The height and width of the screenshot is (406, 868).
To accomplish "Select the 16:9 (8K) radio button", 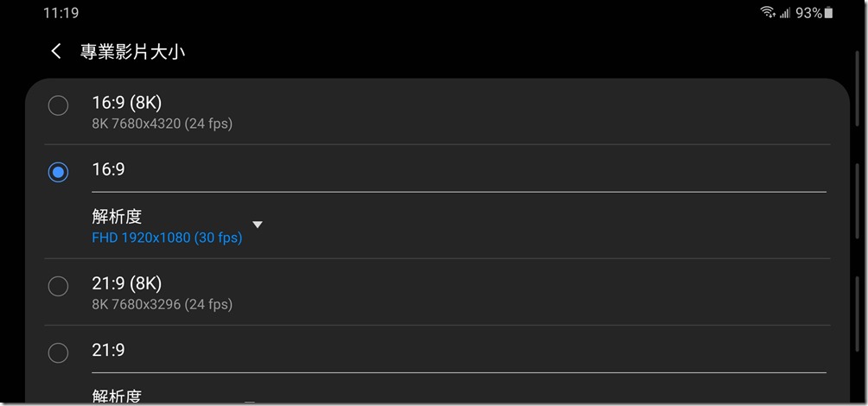I will pos(58,106).
